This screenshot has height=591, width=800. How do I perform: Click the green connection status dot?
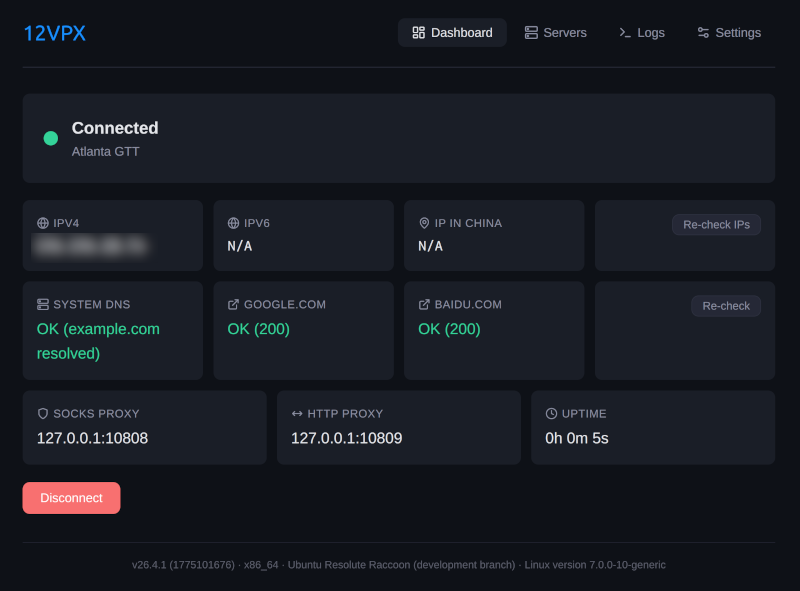coord(51,138)
